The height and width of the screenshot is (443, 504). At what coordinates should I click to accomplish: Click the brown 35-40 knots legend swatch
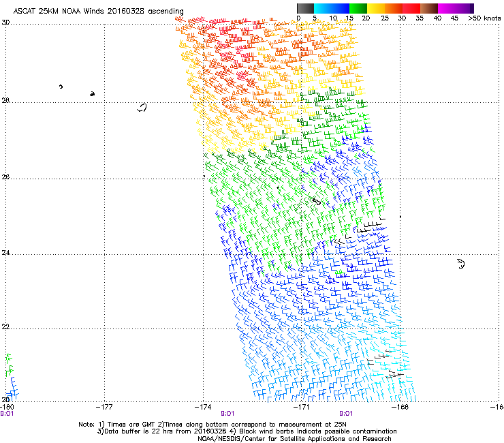click(429, 8)
